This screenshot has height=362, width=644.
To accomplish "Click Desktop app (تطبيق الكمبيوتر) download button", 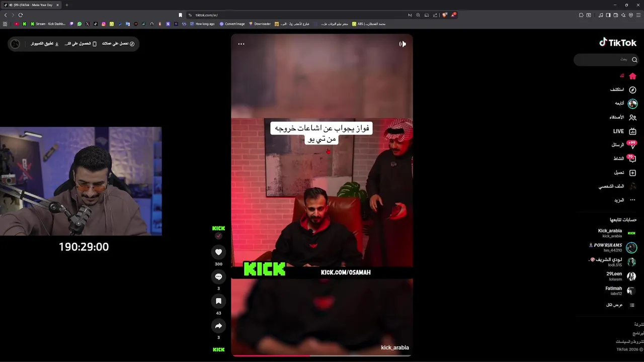I will click(45, 44).
